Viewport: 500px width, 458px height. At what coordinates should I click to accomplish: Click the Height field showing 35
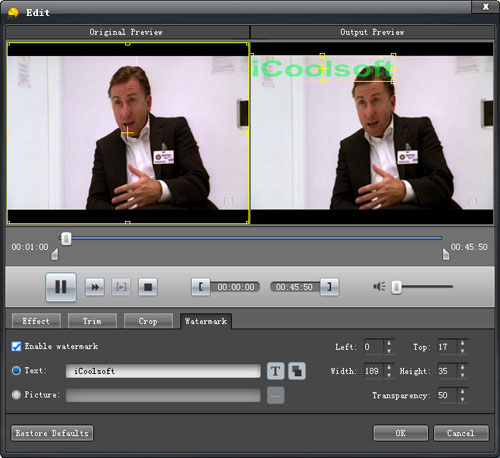pyautogui.click(x=448, y=371)
